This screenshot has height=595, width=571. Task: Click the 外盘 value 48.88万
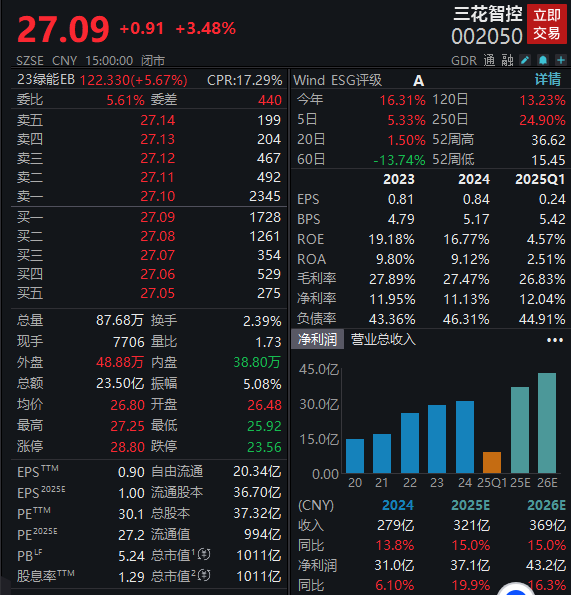pyautogui.click(x=120, y=362)
